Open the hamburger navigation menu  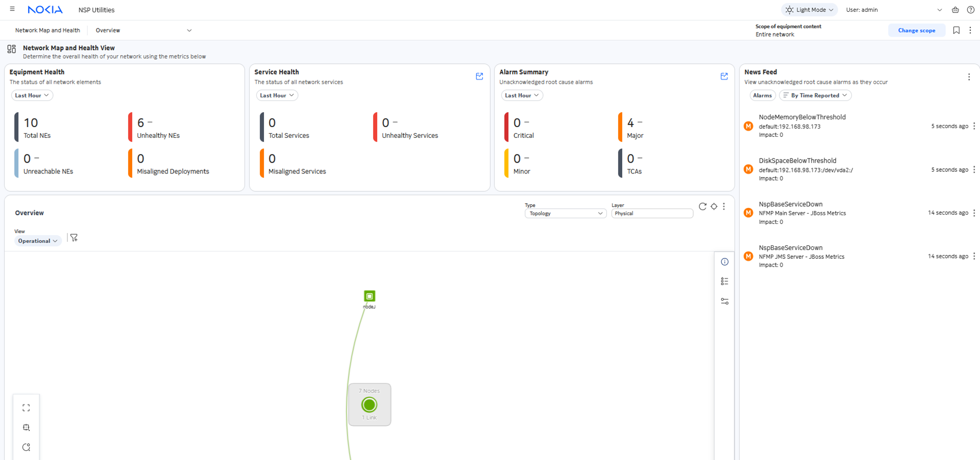(x=12, y=9)
